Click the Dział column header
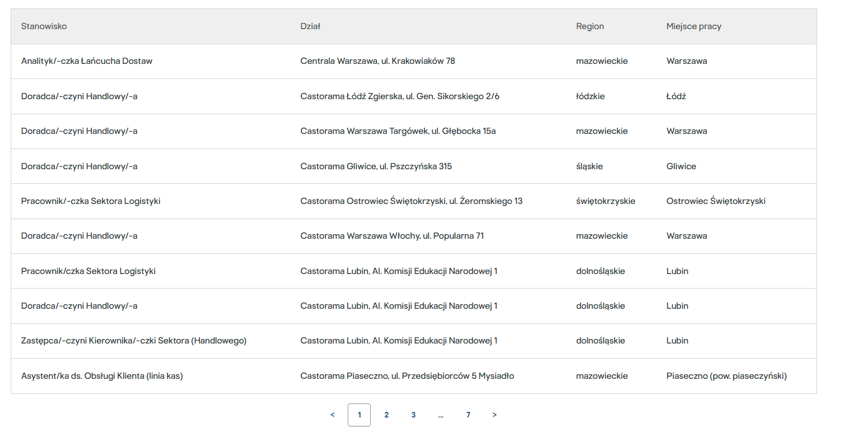 (310, 26)
